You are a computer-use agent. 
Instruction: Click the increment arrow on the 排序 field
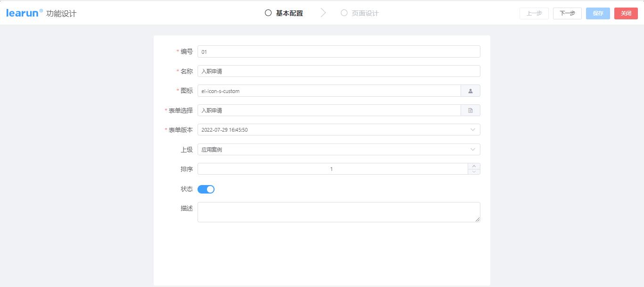point(474,166)
